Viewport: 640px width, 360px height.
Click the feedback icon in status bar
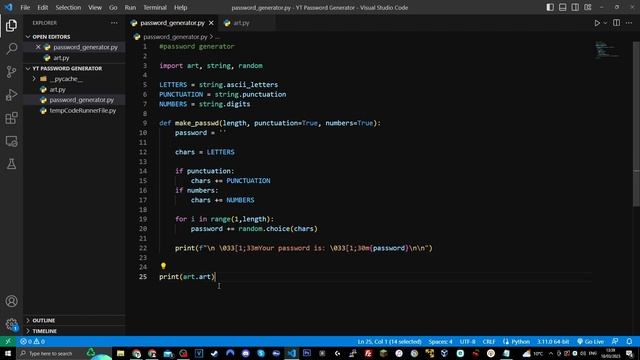pos(615,341)
